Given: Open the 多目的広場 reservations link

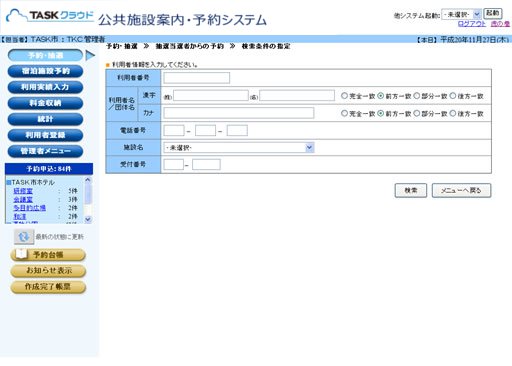Looking at the screenshot, I should click(x=29, y=208).
